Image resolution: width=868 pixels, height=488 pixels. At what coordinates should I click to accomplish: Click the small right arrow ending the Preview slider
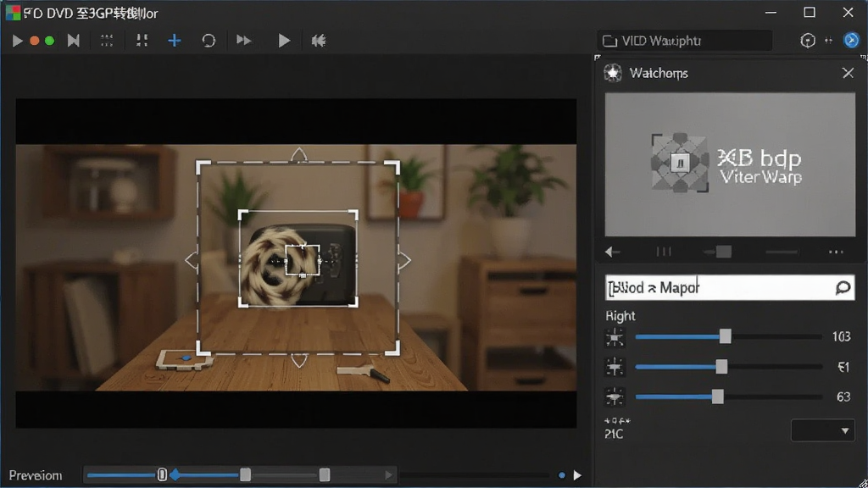pos(388,474)
